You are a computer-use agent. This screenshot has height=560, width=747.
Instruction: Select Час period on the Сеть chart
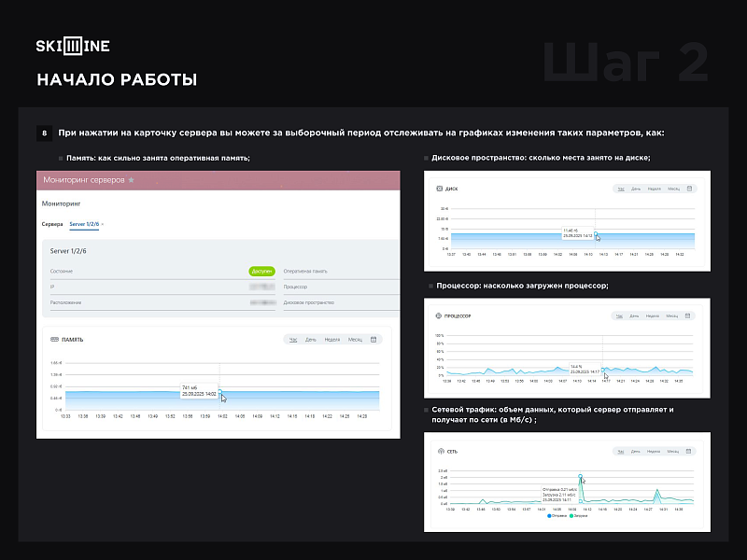(x=619, y=452)
